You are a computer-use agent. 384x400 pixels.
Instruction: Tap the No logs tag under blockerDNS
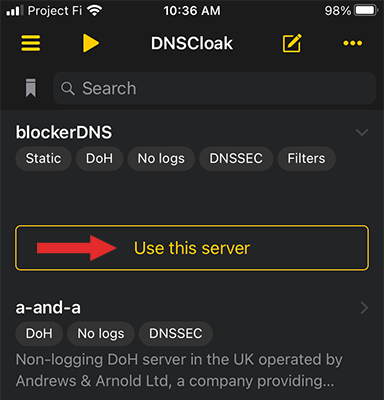click(x=161, y=158)
